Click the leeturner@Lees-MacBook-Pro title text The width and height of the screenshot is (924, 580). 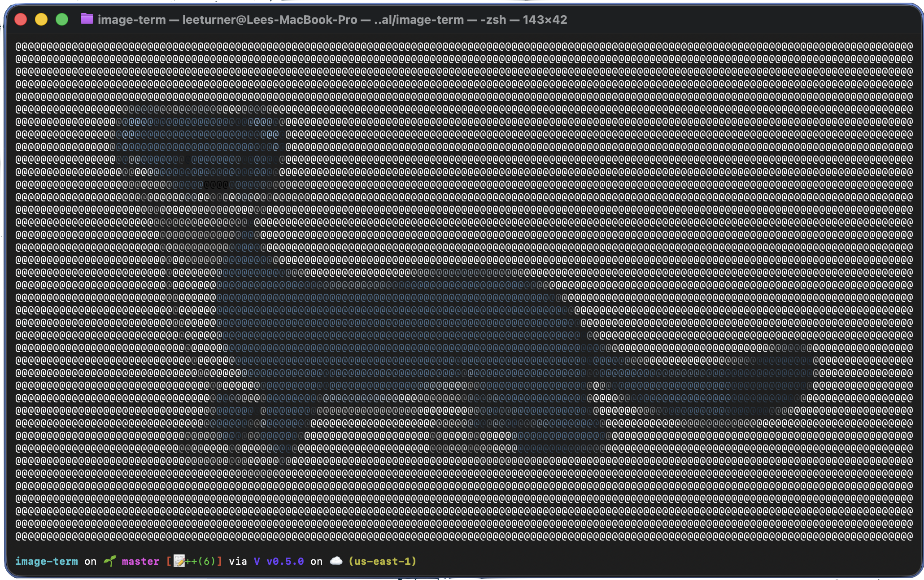(x=270, y=19)
